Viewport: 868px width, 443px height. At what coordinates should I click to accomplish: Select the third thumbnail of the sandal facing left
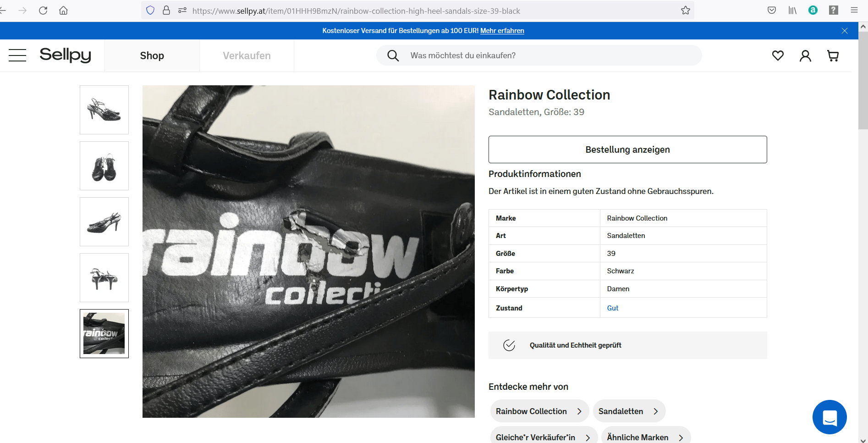pos(104,221)
